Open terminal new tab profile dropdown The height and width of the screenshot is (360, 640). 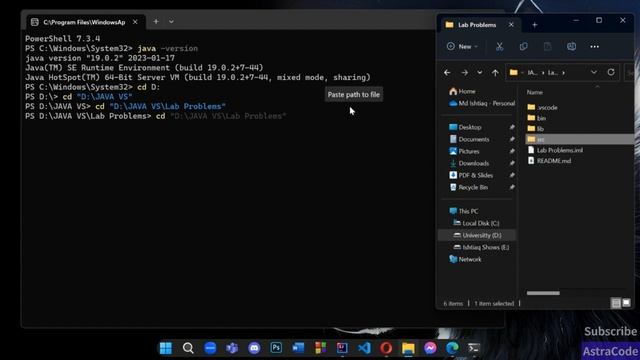click(171, 22)
